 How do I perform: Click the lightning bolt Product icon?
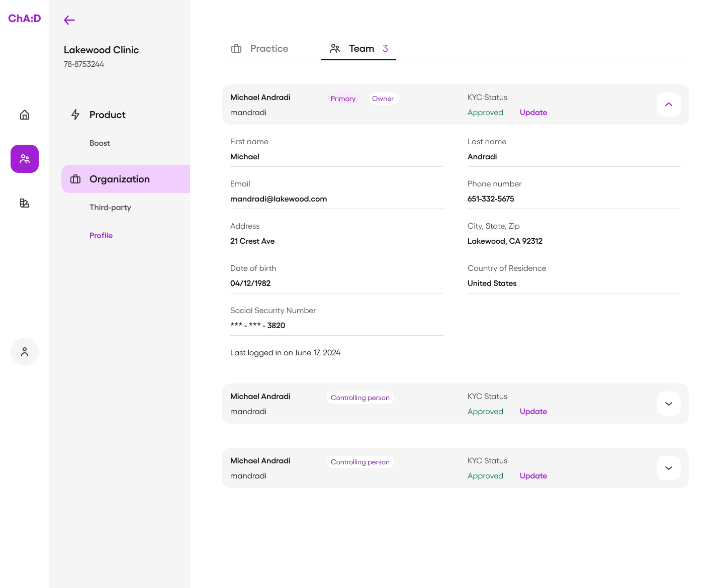click(x=75, y=115)
